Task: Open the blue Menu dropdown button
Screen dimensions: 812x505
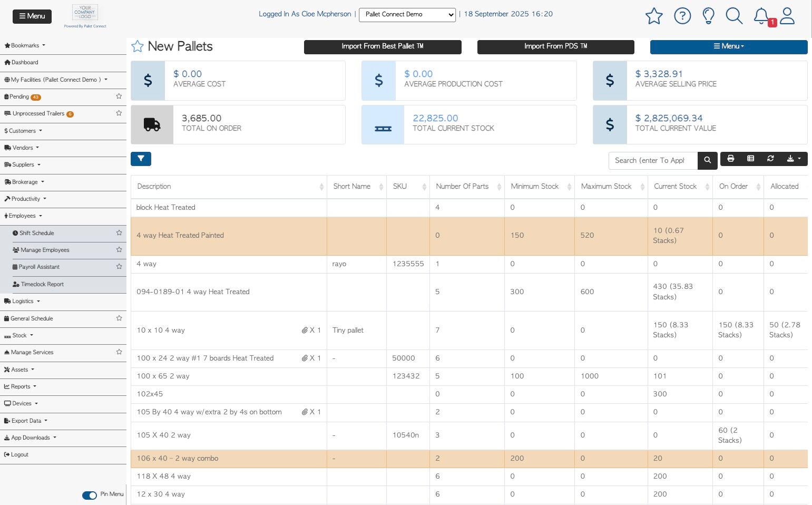Action: 729,46
